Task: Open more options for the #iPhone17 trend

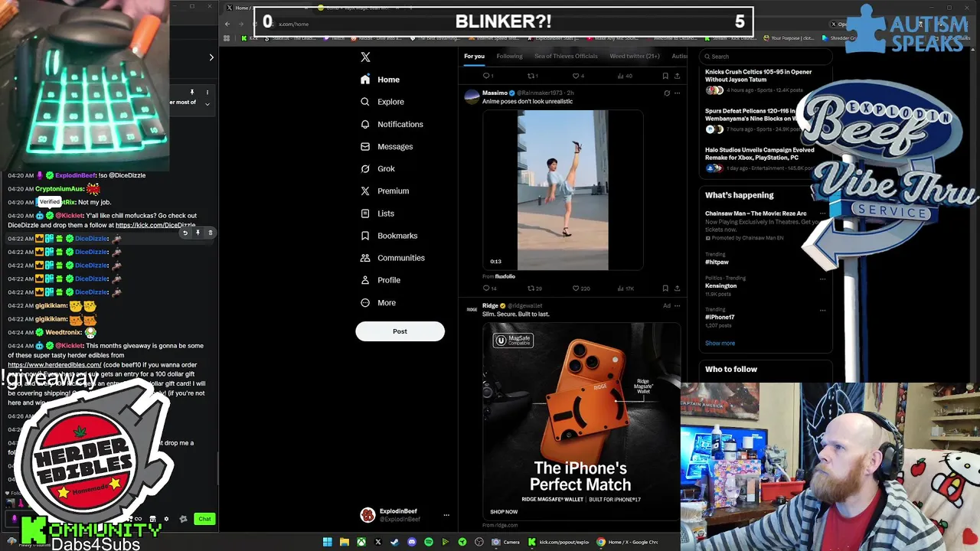Action: click(x=822, y=310)
